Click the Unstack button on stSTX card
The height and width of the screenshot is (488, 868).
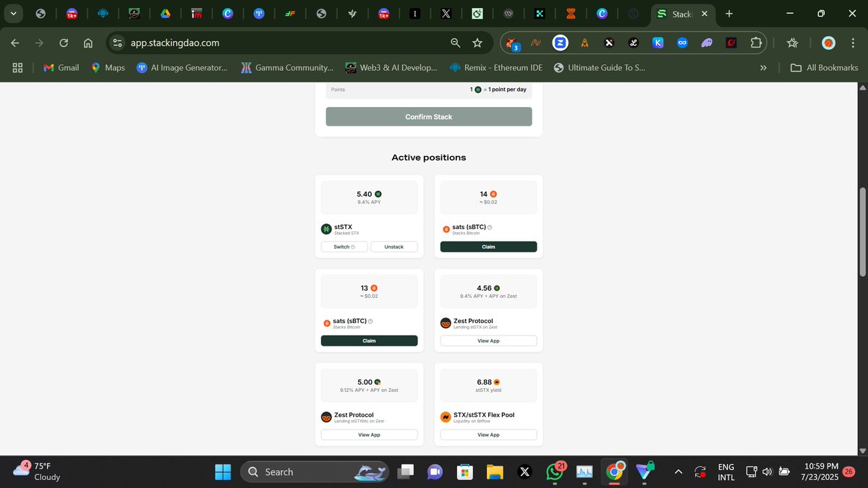pos(394,247)
